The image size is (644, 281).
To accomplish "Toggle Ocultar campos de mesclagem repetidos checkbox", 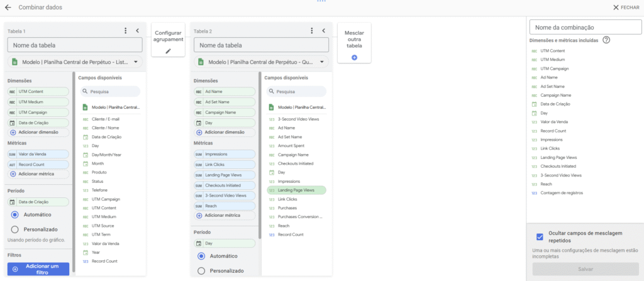I will point(540,237).
